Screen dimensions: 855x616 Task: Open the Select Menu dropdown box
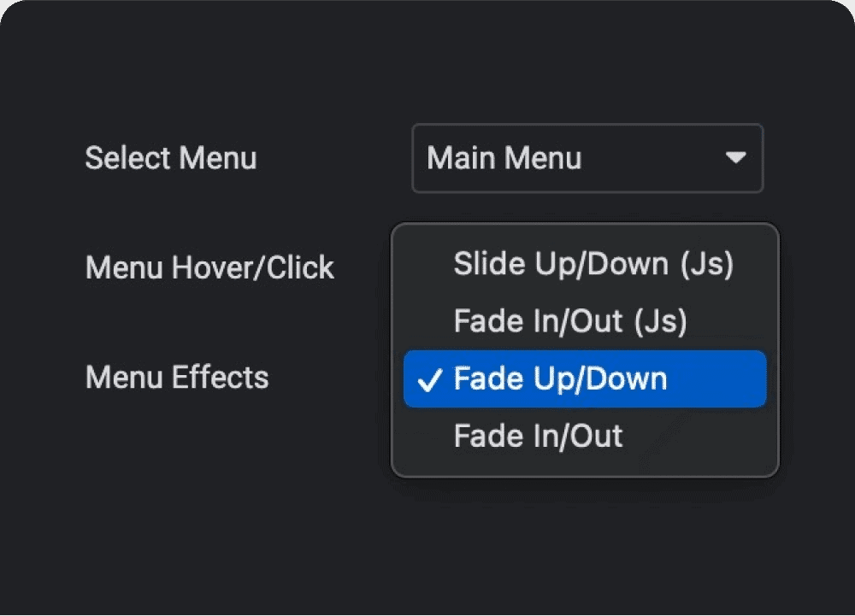587,158
